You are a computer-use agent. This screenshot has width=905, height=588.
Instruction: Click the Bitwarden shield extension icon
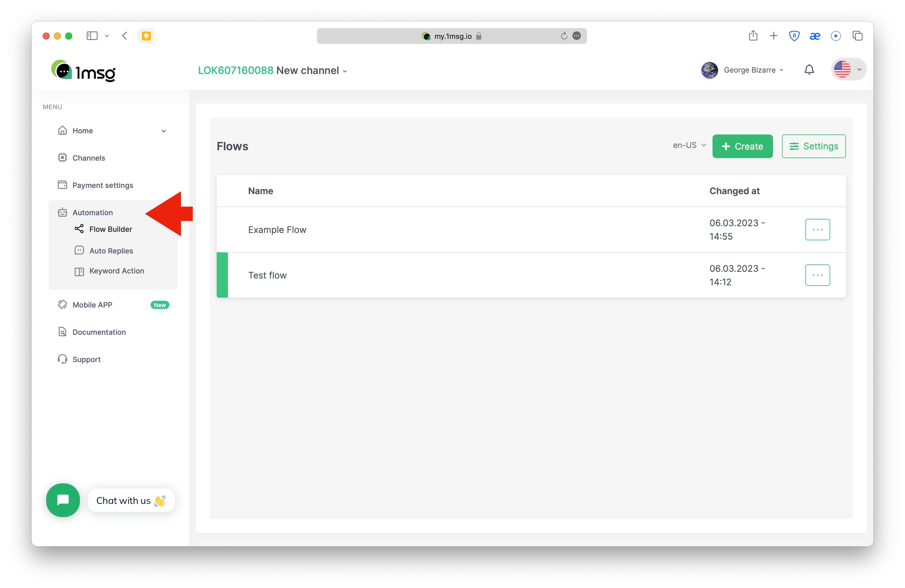(x=794, y=36)
